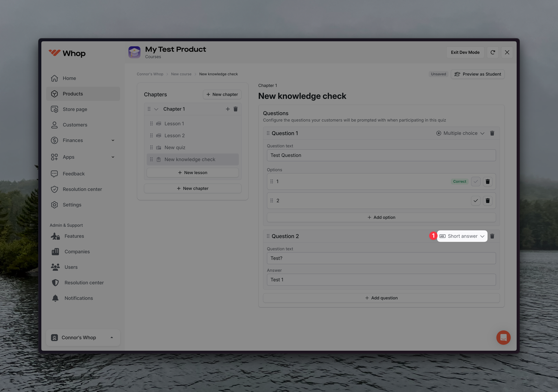Open the Multiple choice question type dropdown
The image size is (558, 392).
460,133
